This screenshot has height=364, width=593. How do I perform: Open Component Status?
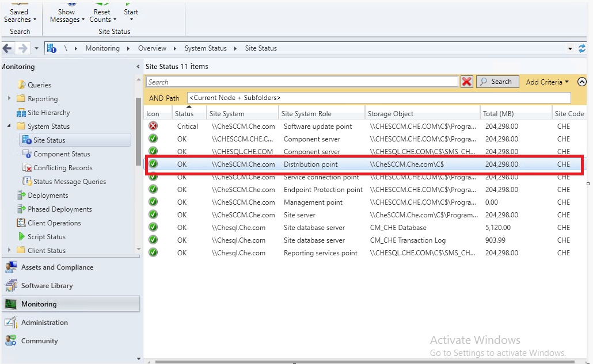[x=56, y=154]
